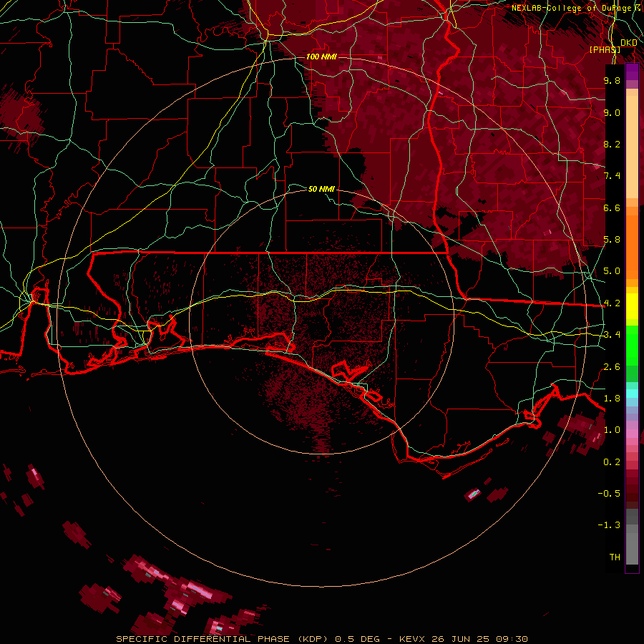Click the peach segment of the color bar

632,148
